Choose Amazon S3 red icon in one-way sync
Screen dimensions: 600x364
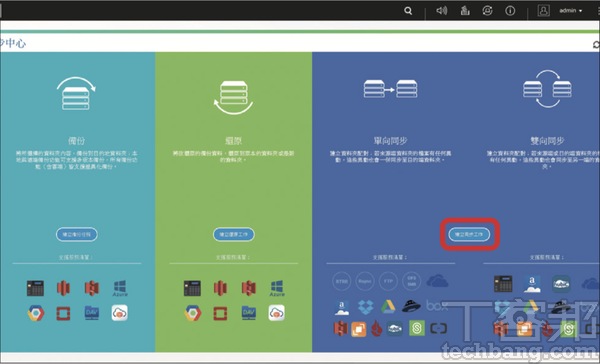click(341, 328)
